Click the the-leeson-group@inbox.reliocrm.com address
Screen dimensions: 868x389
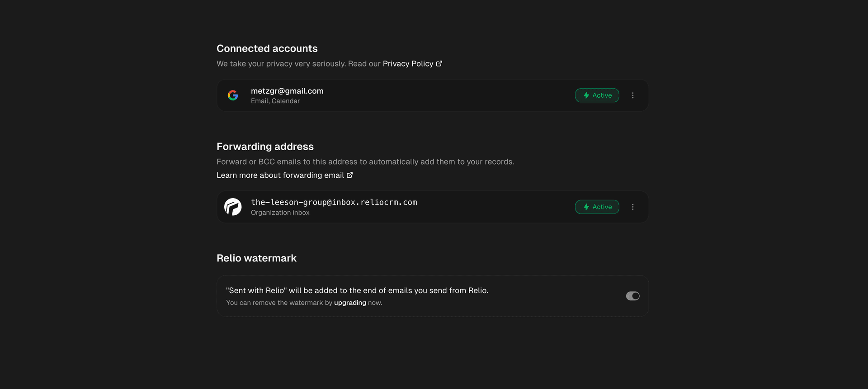[334, 202]
